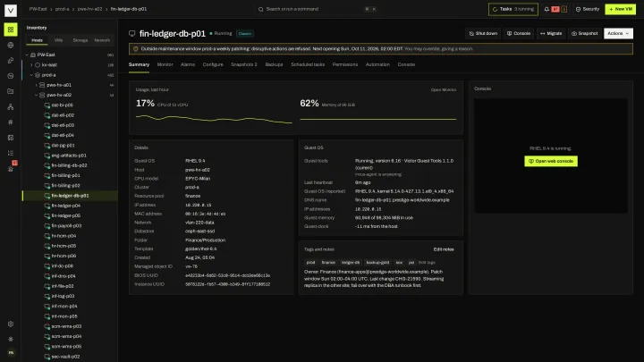Expand the pwe-hv-a01 host node

tap(36, 85)
